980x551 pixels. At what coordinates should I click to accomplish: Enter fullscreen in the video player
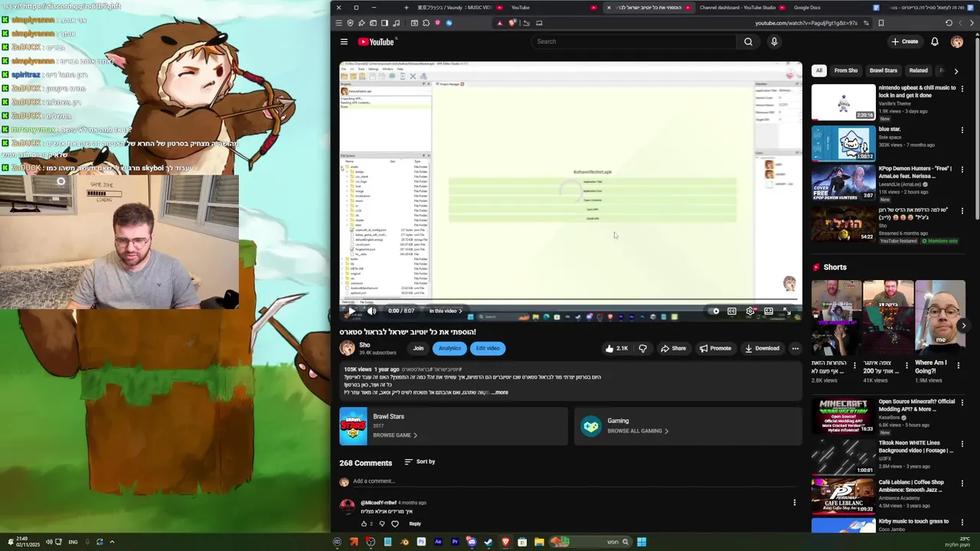coord(786,311)
